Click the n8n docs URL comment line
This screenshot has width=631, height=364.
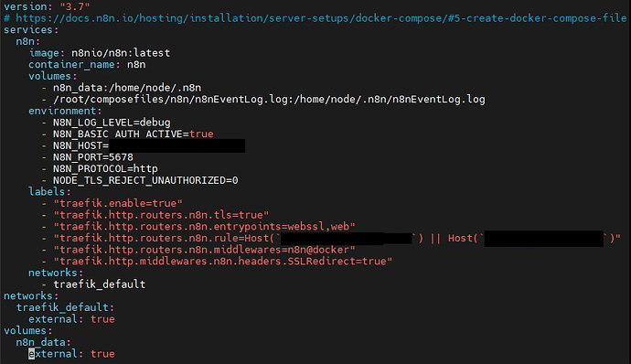tap(315, 18)
